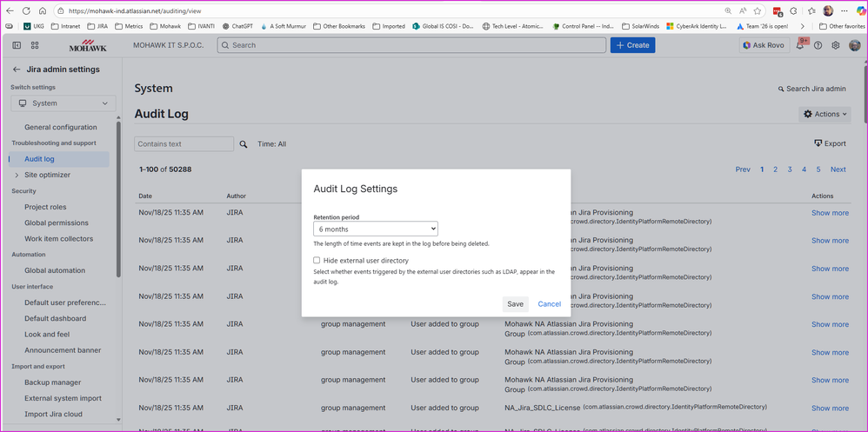Open Jira user profile avatar

coord(855,45)
